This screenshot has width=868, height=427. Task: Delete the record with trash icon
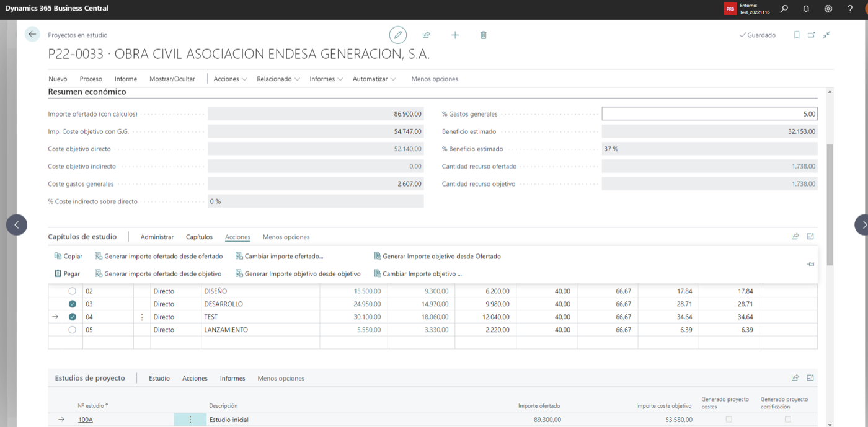pos(484,35)
